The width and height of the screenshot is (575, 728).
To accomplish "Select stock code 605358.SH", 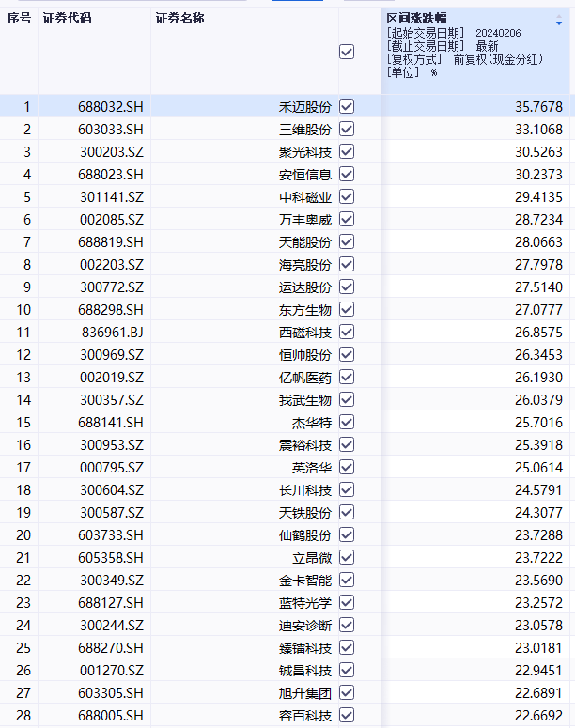I will (111, 558).
